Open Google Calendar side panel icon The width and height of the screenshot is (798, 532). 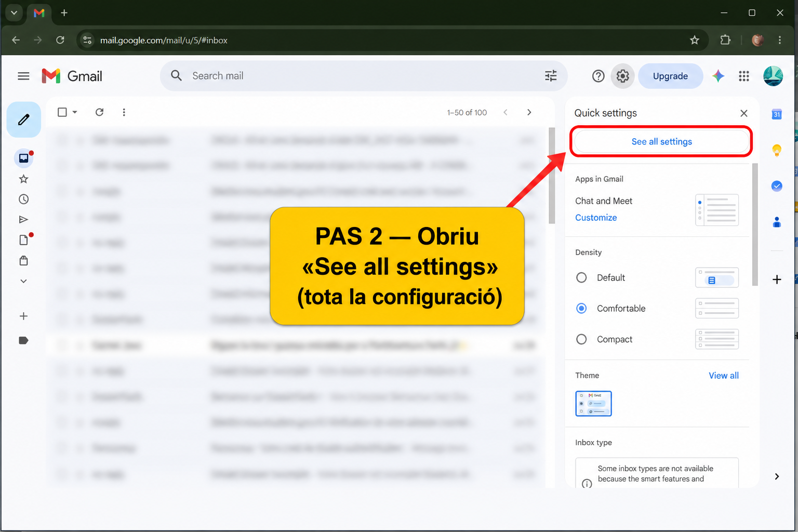(x=777, y=114)
